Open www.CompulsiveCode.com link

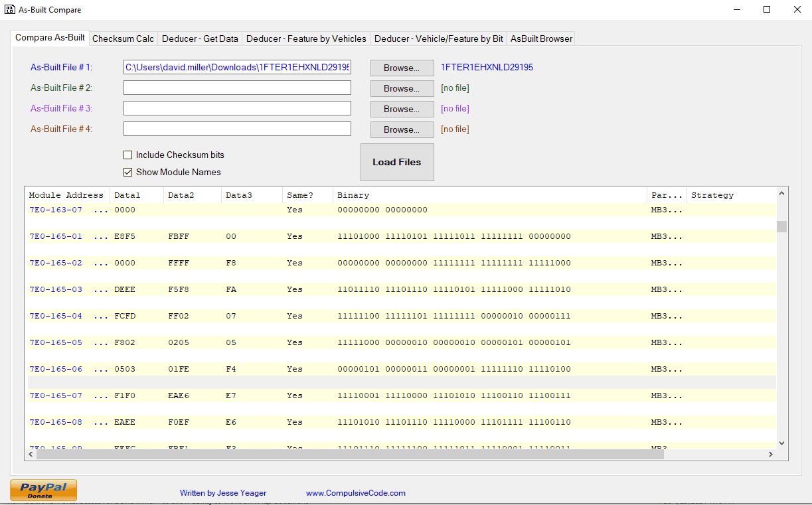356,493
